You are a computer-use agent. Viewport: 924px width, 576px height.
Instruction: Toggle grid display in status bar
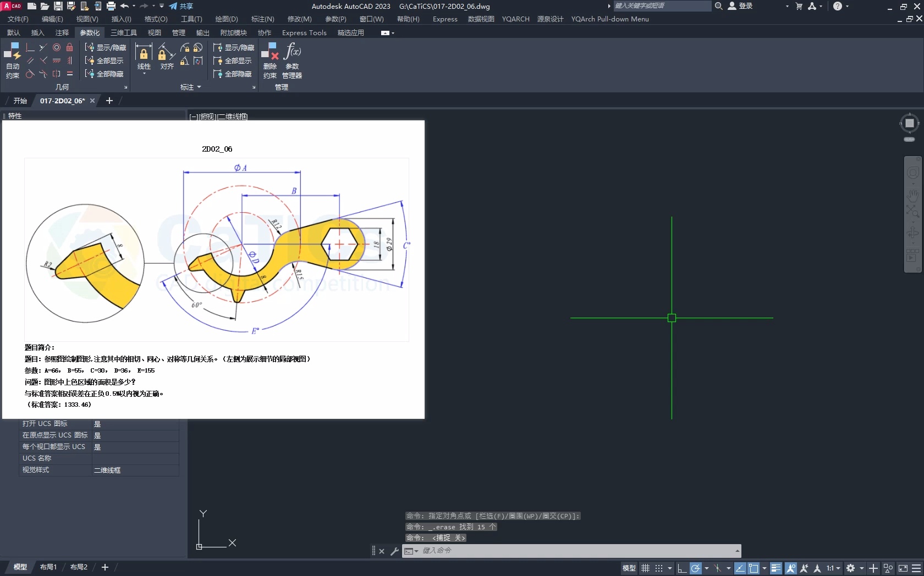pyautogui.click(x=645, y=568)
